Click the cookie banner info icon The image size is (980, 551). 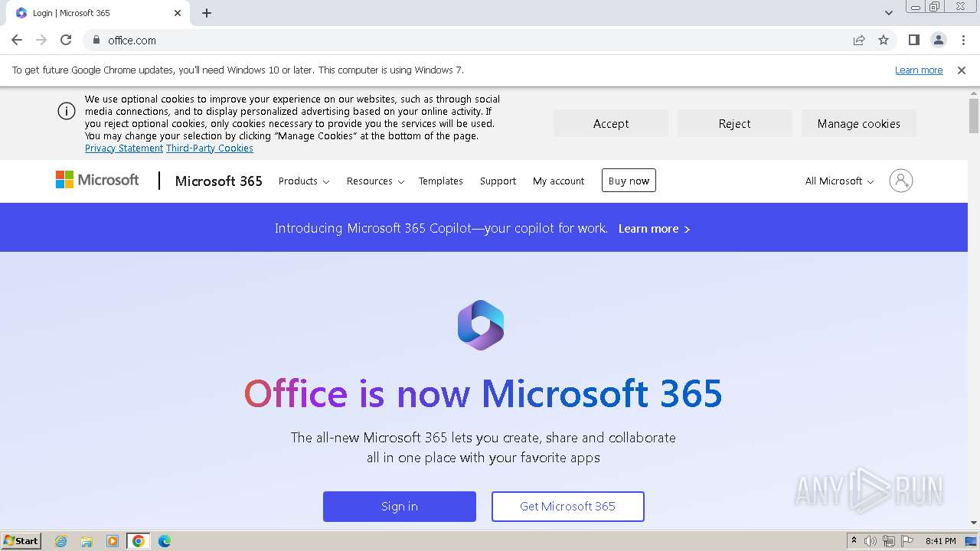67,111
